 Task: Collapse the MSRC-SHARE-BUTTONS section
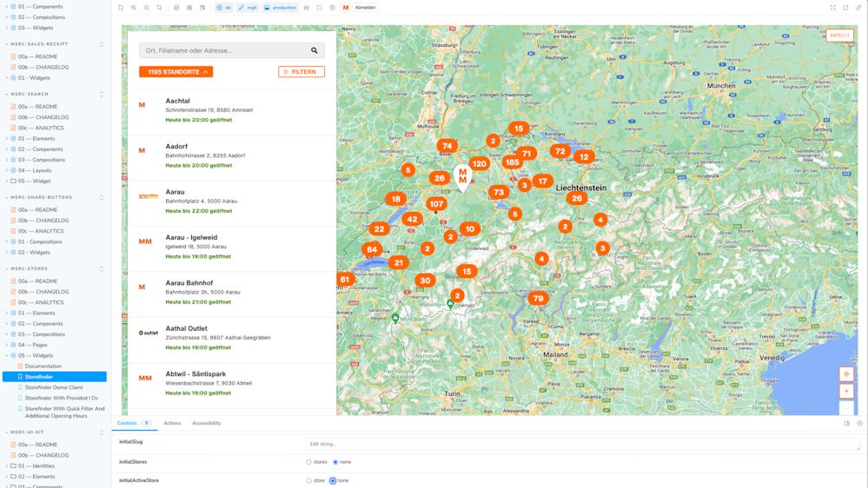[41, 197]
